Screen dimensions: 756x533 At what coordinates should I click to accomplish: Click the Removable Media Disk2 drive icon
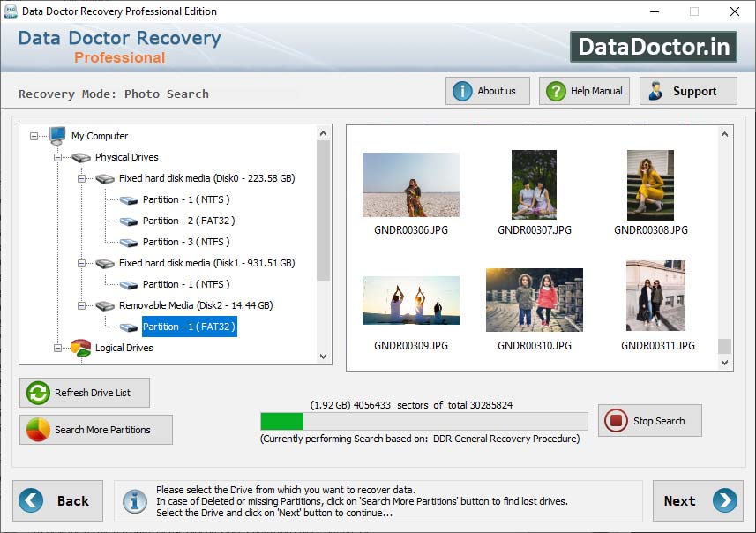coord(102,305)
